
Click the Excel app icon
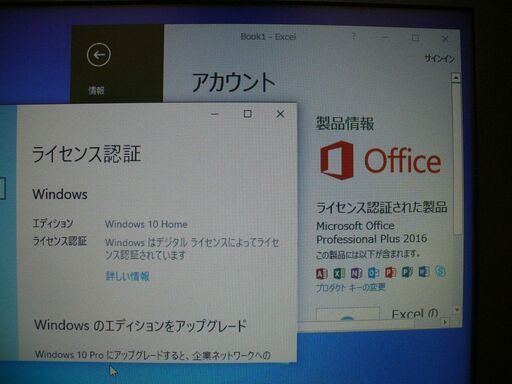339,273
